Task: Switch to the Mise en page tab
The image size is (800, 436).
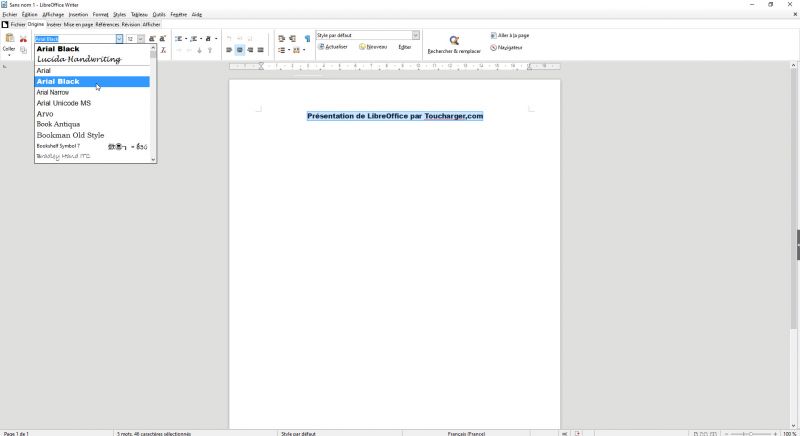Action: (x=78, y=24)
